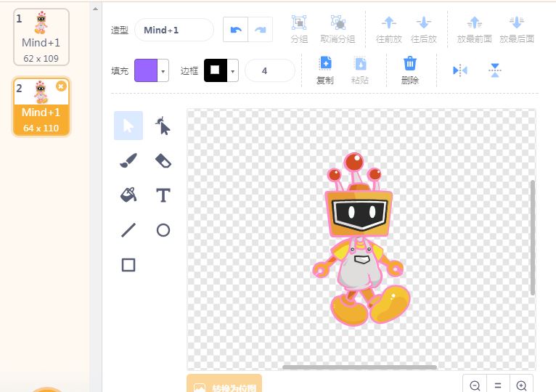This screenshot has width=556, height=392.
Task: Select the Rectangle tool
Action: click(x=128, y=265)
